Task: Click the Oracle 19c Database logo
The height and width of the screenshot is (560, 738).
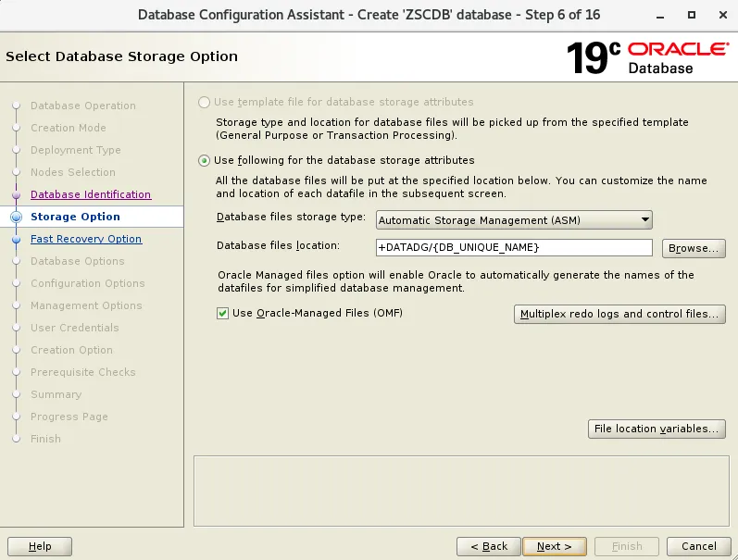Action: click(648, 57)
